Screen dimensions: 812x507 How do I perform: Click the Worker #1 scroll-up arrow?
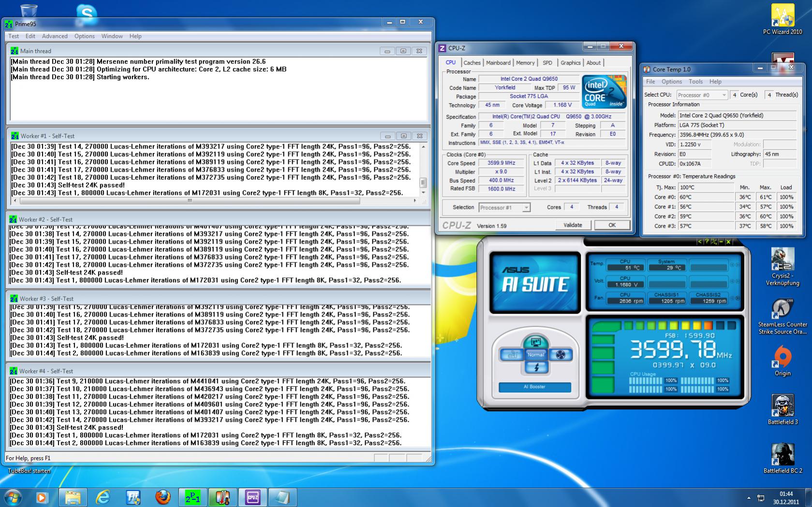tap(424, 146)
